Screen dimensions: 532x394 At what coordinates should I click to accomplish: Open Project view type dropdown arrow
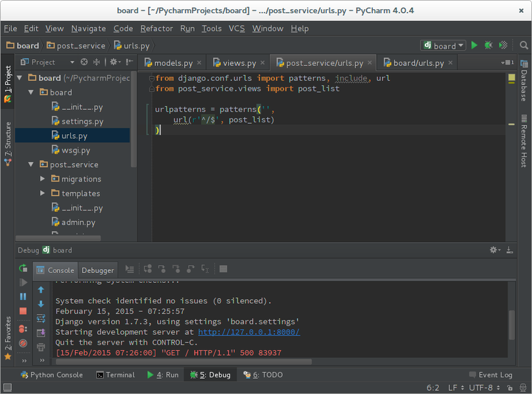tap(72, 62)
